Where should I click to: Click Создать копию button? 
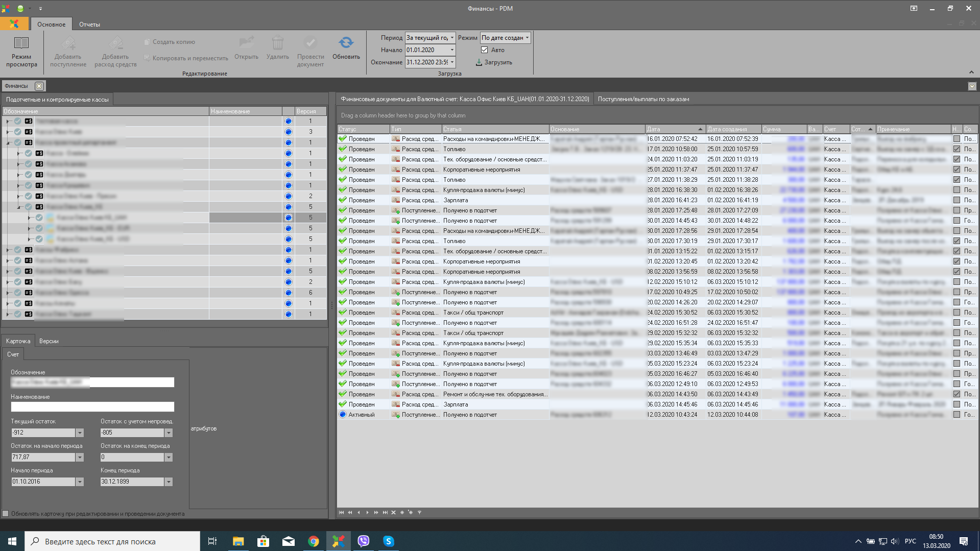point(170,42)
